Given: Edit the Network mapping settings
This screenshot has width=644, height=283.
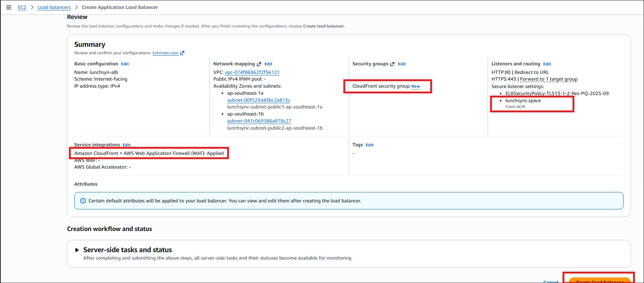Looking at the screenshot, I should pyautogui.click(x=268, y=64).
